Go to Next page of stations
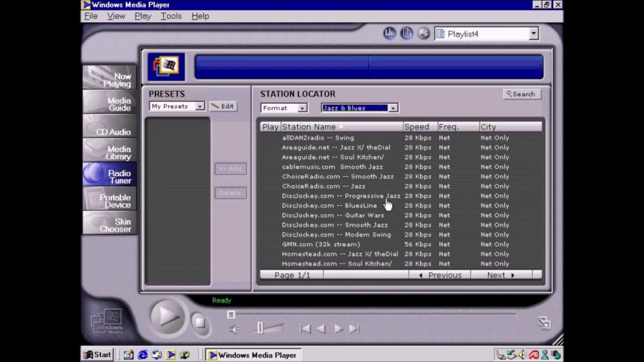644x362 pixels. tap(501, 275)
